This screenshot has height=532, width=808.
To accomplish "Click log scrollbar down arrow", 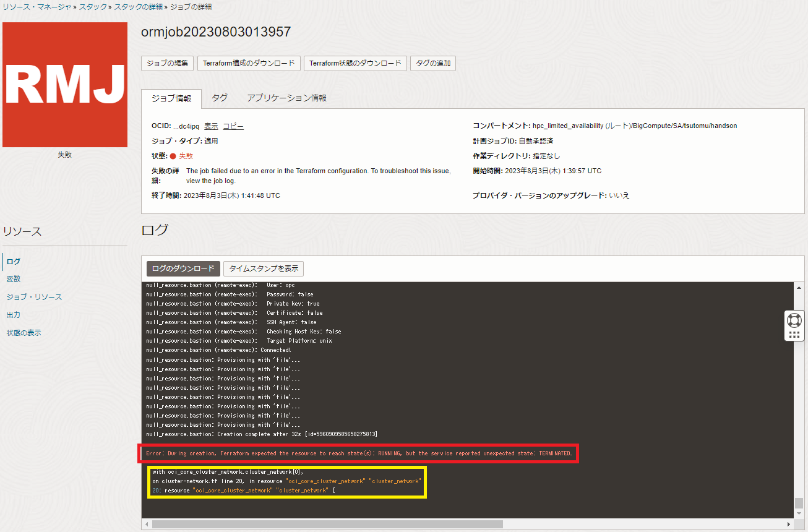I will click(799, 514).
